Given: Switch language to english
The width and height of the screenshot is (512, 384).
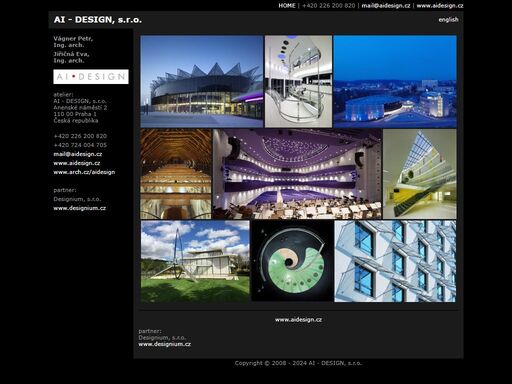Looking at the screenshot, I should tap(448, 20).
